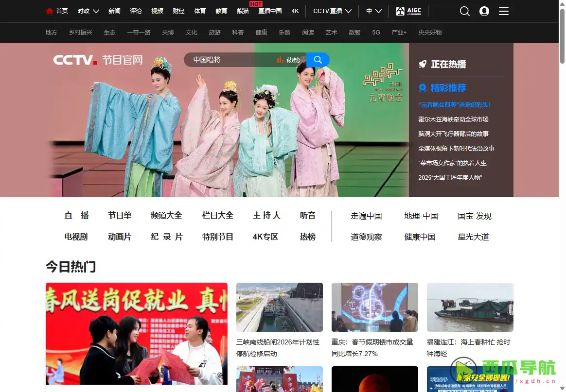The height and width of the screenshot is (392, 566).
Task: Click the CCTV 节目官网 logo
Action: click(x=97, y=59)
